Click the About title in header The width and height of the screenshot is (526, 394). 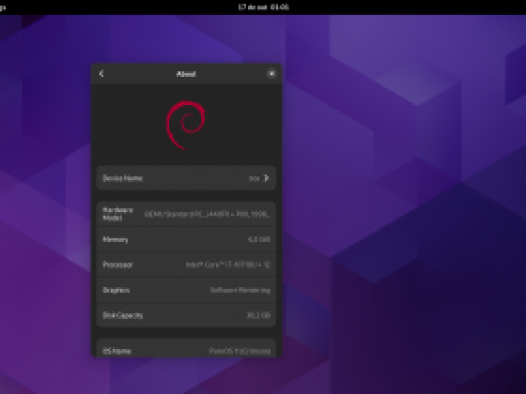[x=186, y=74]
